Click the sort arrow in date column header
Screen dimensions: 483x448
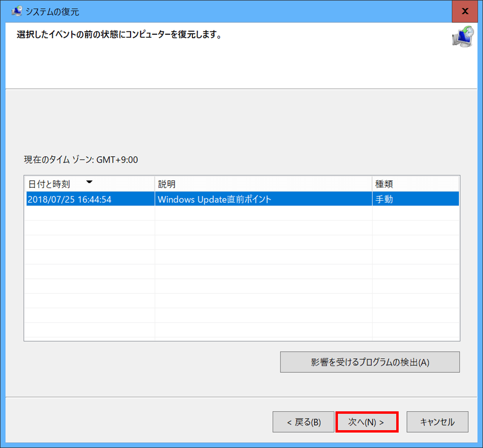tap(89, 182)
